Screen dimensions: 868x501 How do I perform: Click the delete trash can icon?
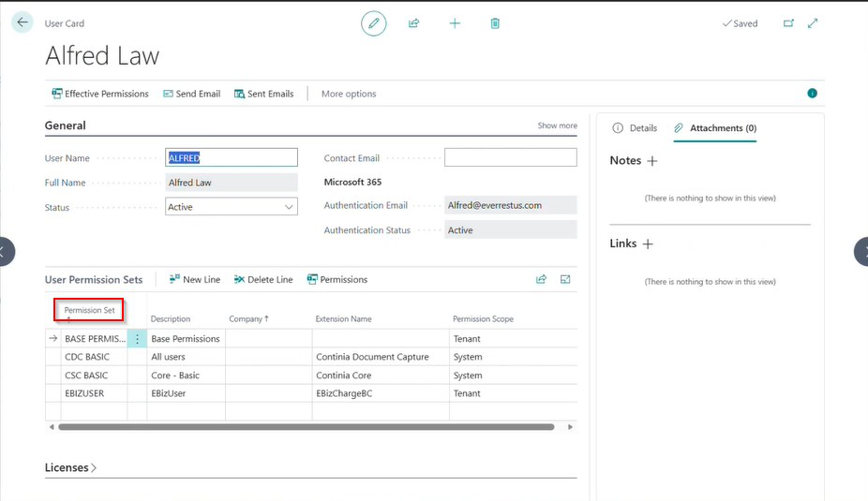click(495, 23)
